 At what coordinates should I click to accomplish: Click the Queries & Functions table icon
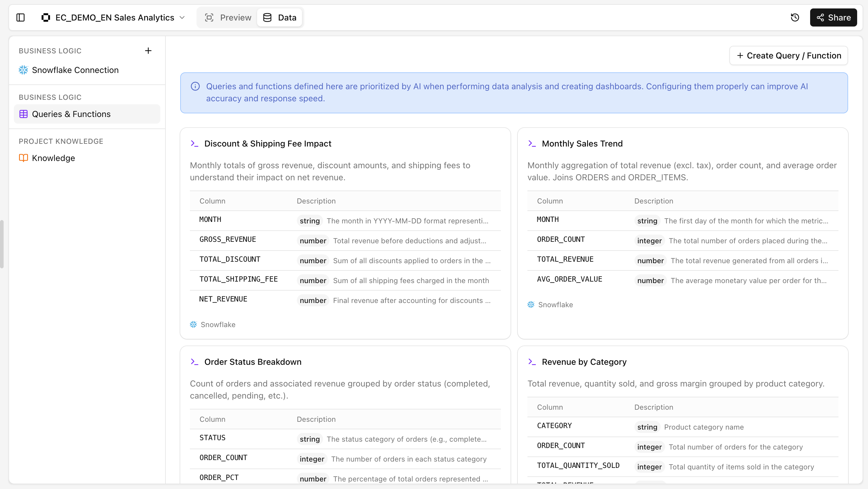23,114
